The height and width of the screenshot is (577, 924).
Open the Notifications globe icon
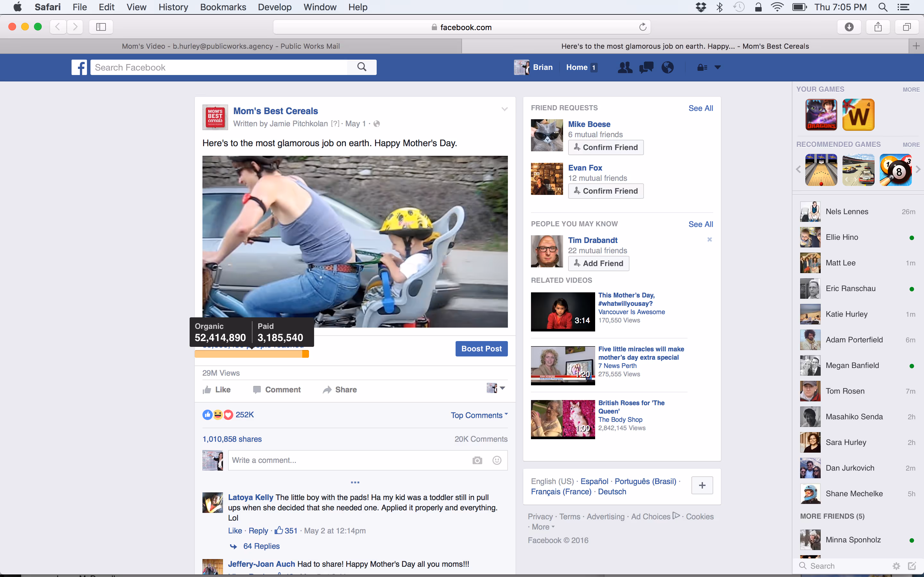(667, 68)
